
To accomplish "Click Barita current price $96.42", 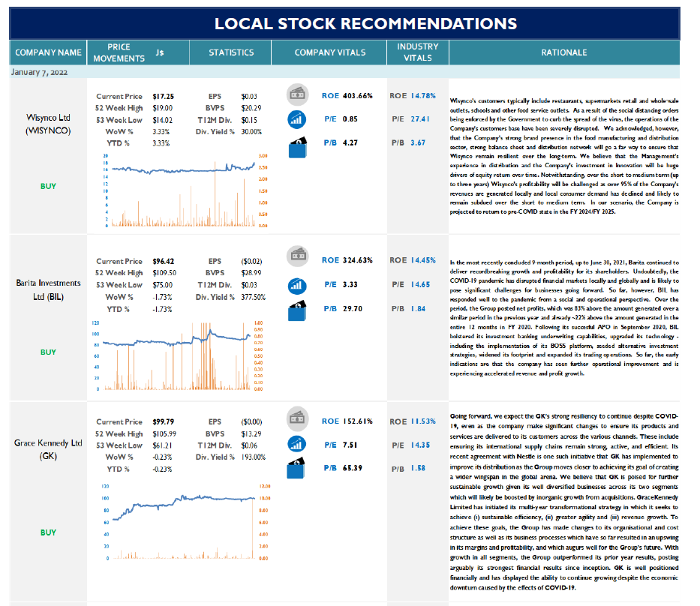I will [163, 262].
